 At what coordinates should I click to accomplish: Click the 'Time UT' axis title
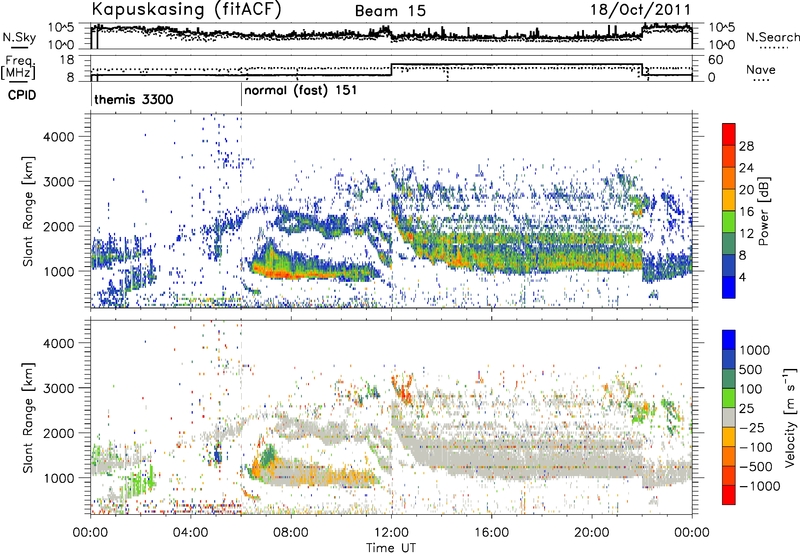pos(391,547)
